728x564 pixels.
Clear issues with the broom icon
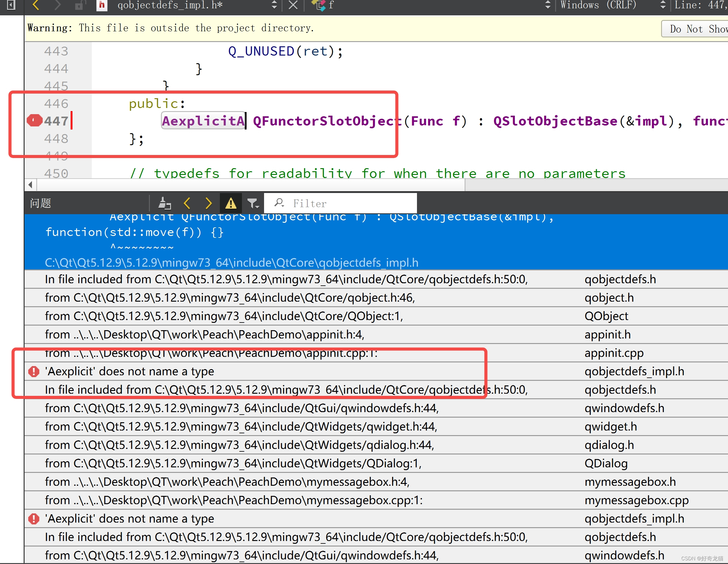pos(164,203)
